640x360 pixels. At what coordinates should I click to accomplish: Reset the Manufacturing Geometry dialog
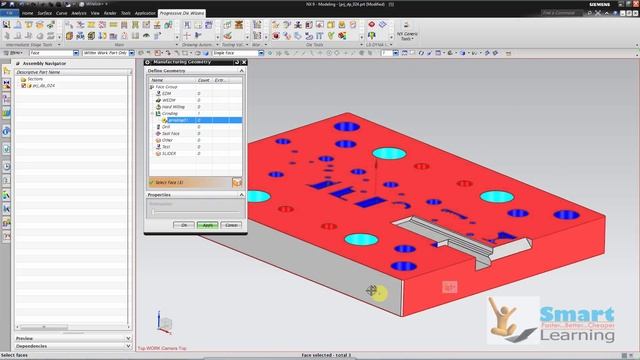click(236, 62)
